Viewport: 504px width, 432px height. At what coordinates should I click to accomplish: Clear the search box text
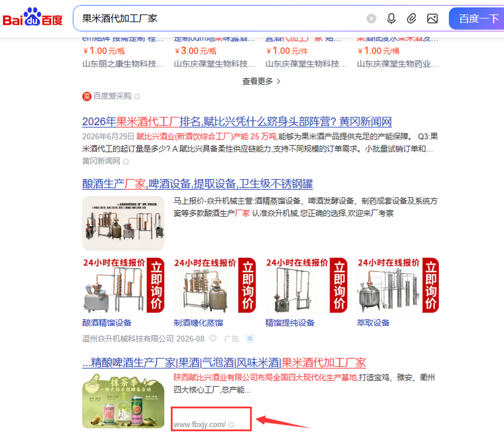pos(371,19)
